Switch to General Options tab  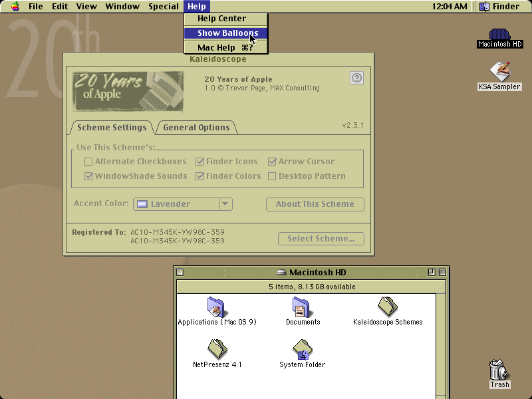pyautogui.click(x=196, y=128)
